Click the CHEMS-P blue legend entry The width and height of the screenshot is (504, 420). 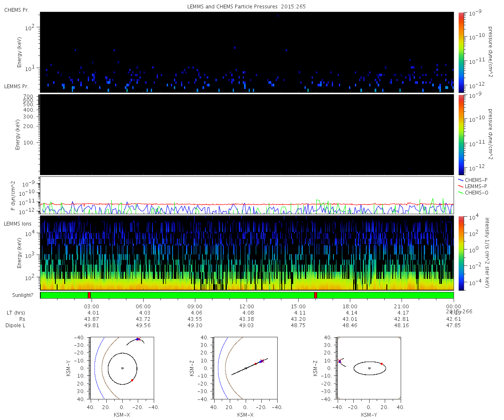475,180
